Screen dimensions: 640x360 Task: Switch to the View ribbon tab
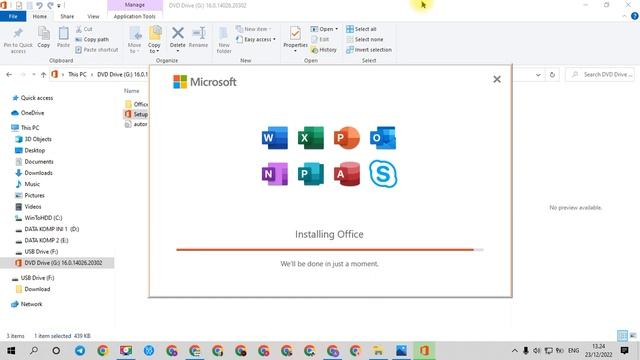pyautogui.click(x=93, y=16)
